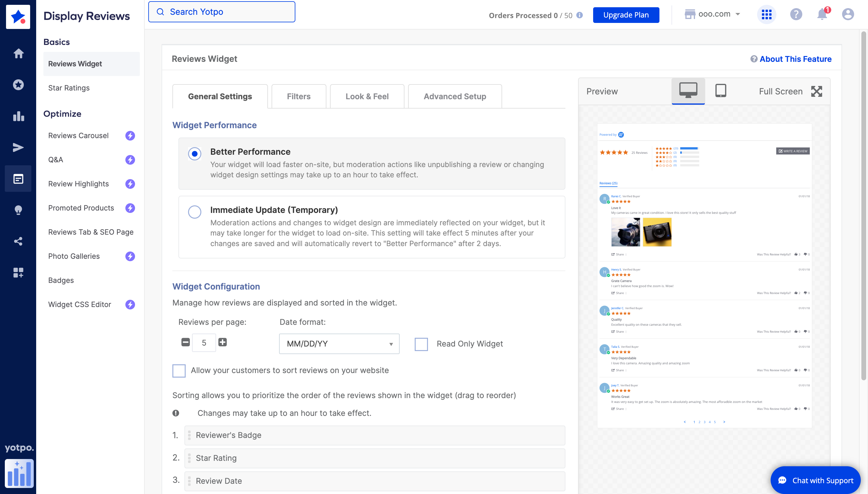The image size is (868, 494).
Task: Open Reviews Widget in the sidebar
Action: point(92,64)
